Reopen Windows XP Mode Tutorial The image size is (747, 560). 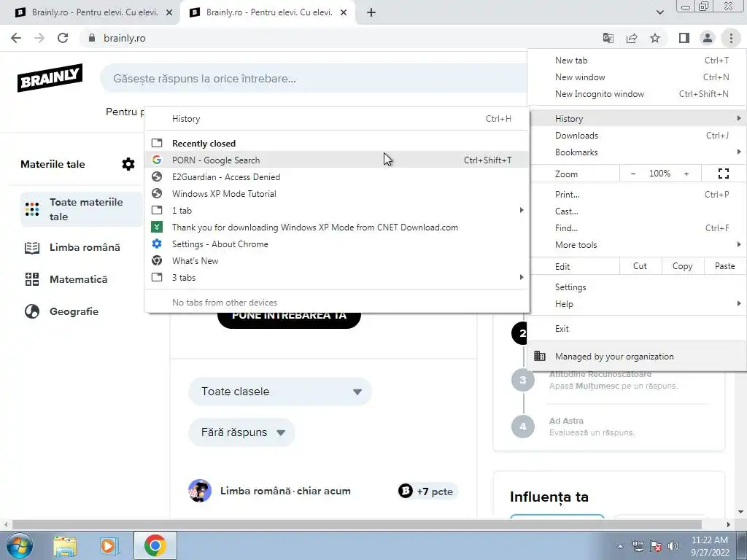[x=337, y=193]
